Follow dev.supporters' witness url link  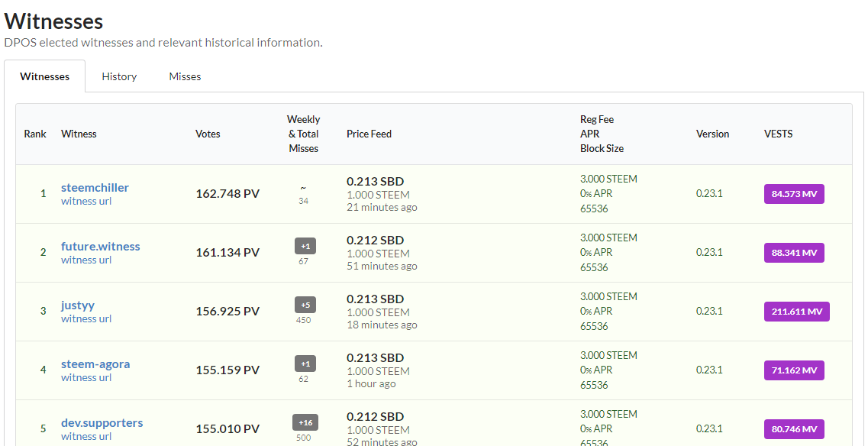pos(86,436)
